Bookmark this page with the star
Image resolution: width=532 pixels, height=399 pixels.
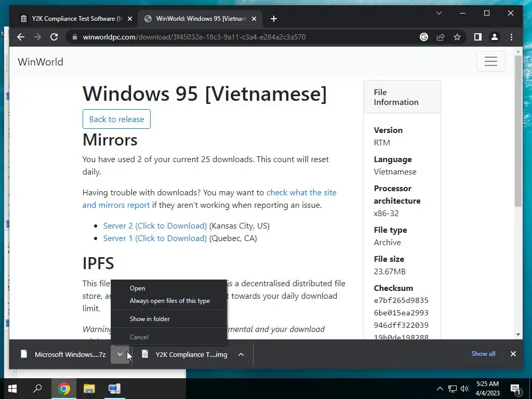coord(457,37)
